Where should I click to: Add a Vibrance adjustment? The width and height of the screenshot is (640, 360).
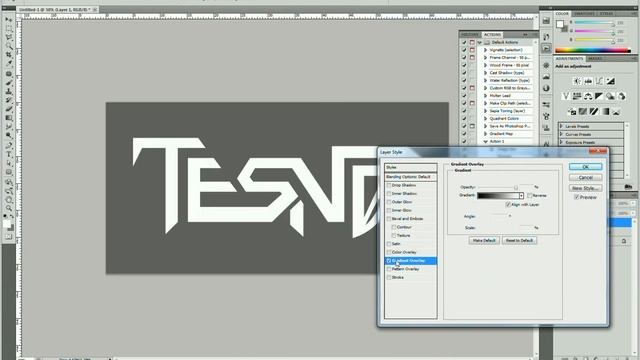[x=566, y=96]
